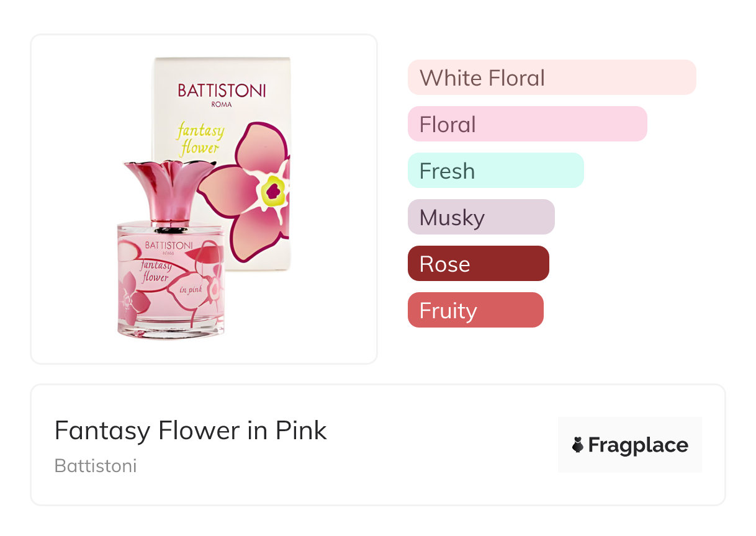Click 'fantasy flower' script on the bottle

tap(155, 272)
